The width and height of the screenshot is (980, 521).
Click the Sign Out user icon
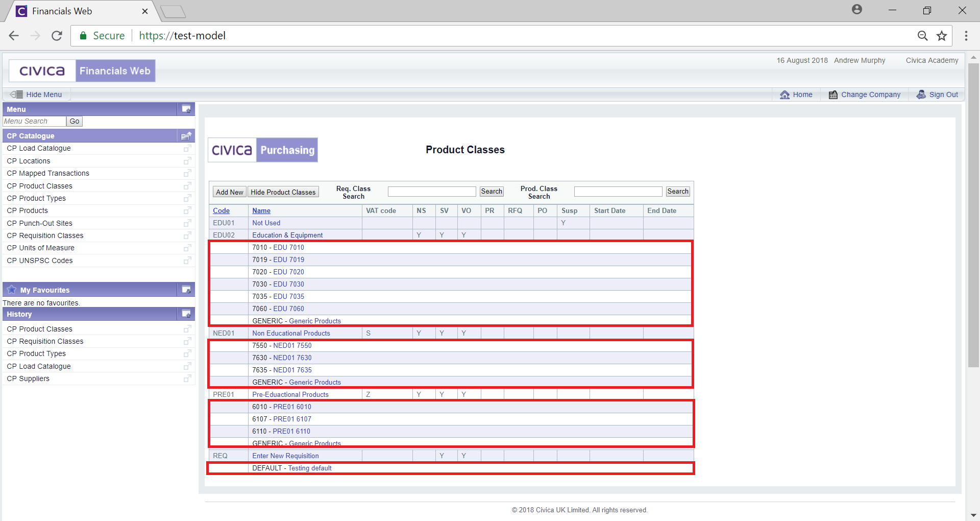point(921,94)
